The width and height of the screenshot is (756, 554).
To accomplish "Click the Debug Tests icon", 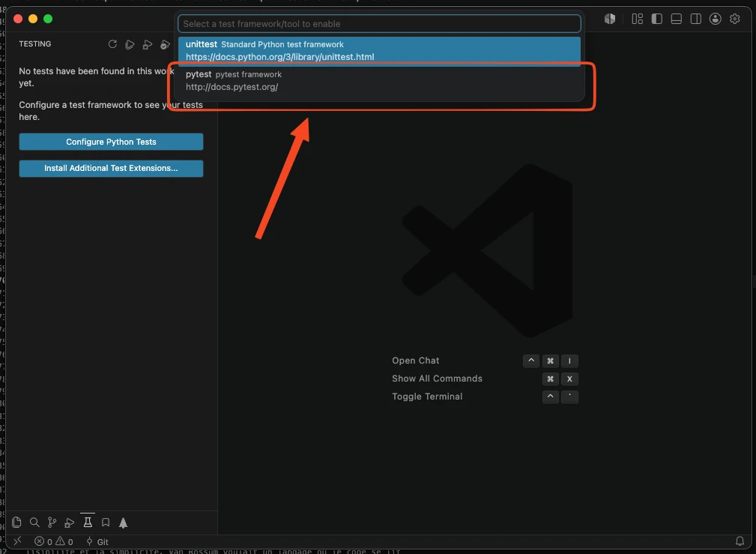I will (x=147, y=45).
